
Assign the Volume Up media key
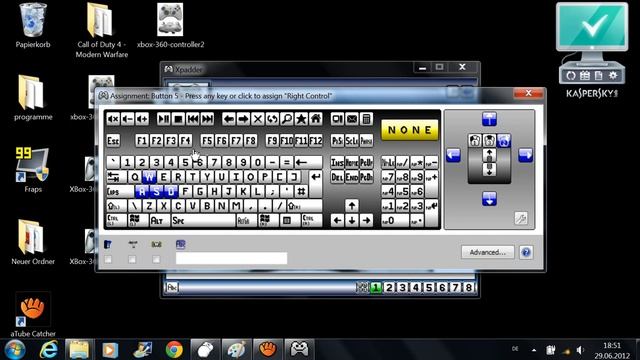(142, 119)
